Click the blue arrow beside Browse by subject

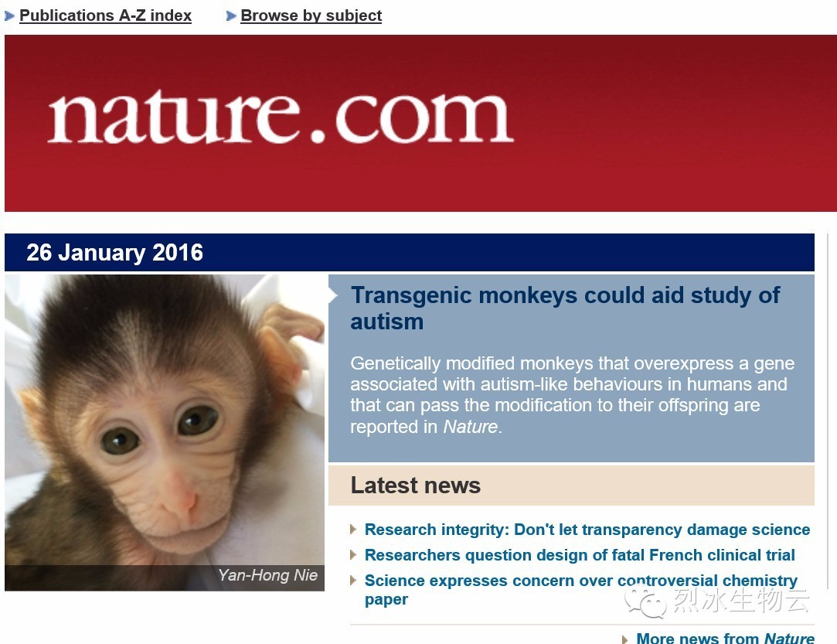(x=231, y=16)
